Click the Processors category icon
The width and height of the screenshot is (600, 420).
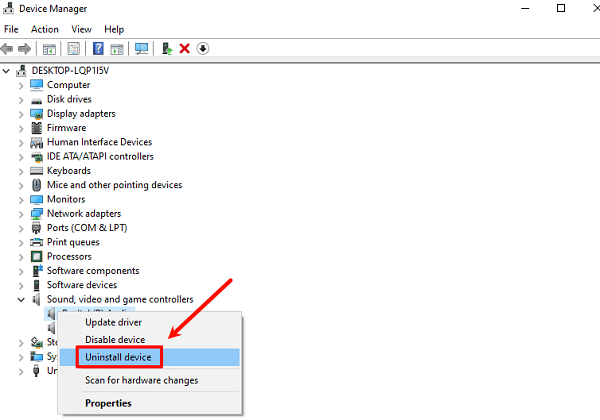(x=36, y=257)
